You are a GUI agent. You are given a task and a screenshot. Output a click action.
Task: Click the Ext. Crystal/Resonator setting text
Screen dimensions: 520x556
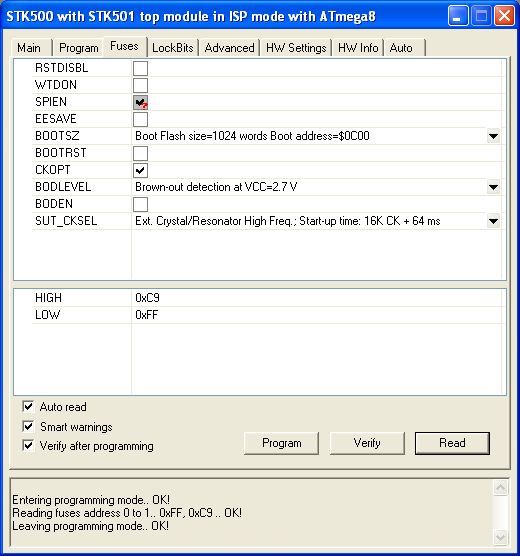288,221
